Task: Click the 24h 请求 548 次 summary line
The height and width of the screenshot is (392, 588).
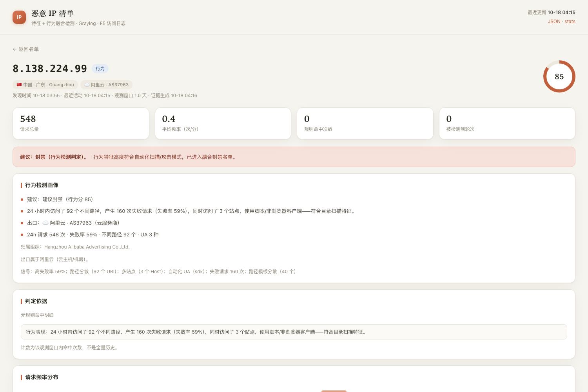Action: (93, 234)
